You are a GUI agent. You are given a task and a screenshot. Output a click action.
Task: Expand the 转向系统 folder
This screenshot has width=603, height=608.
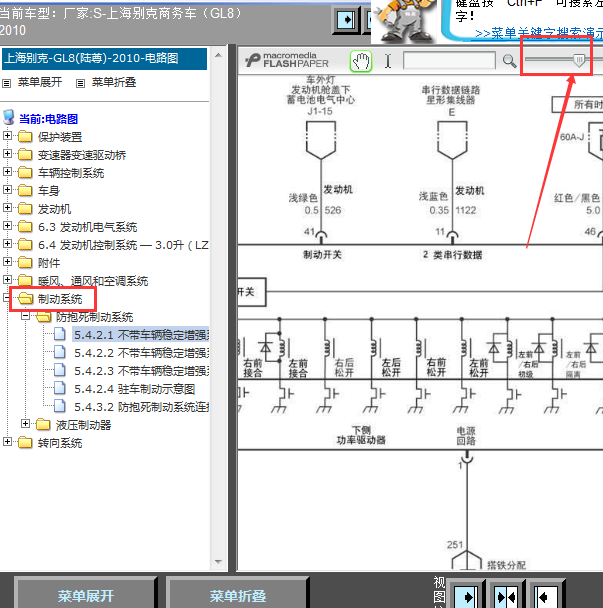pos(7,441)
